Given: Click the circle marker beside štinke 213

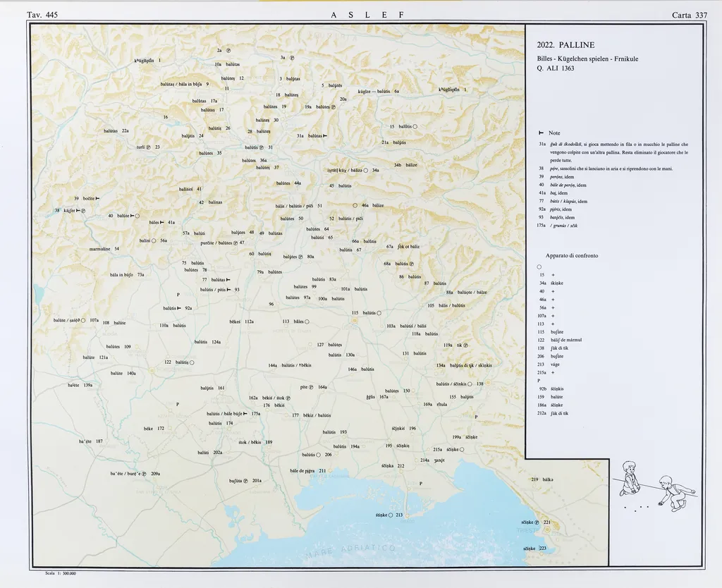Looking at the screenshot, I should click(390, 515).
